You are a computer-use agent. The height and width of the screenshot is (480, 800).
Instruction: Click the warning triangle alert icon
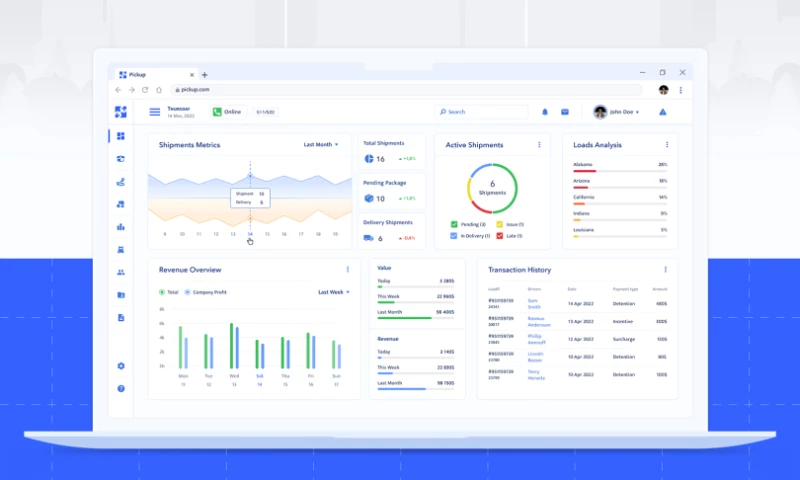click(662, 112)
